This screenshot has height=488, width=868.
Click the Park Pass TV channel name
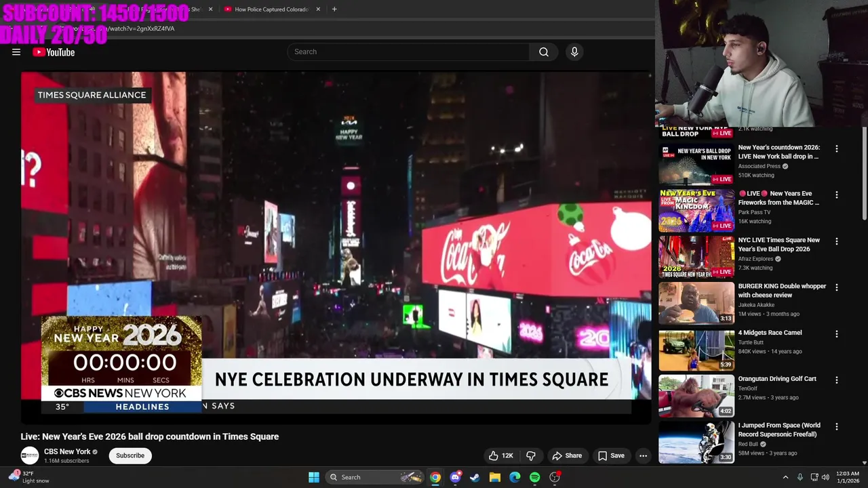point(755,212)
